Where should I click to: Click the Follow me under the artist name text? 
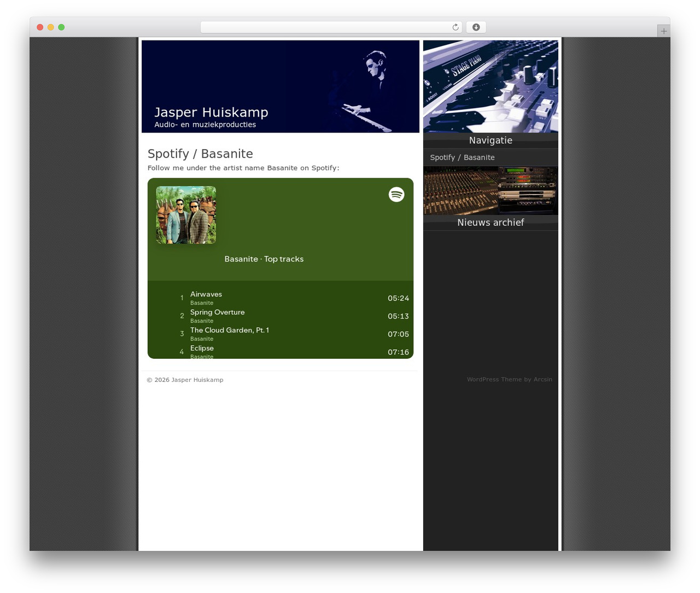coord(243,168)
